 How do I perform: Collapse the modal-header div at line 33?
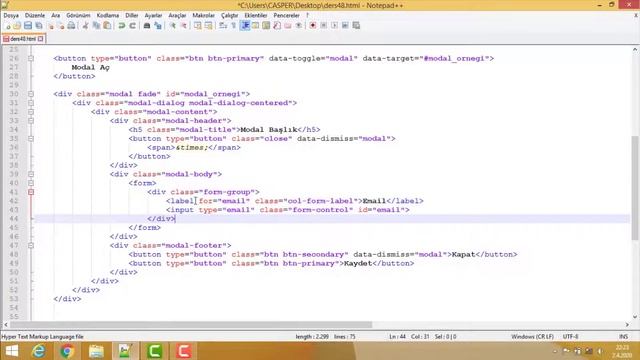[x=31, y=121]
